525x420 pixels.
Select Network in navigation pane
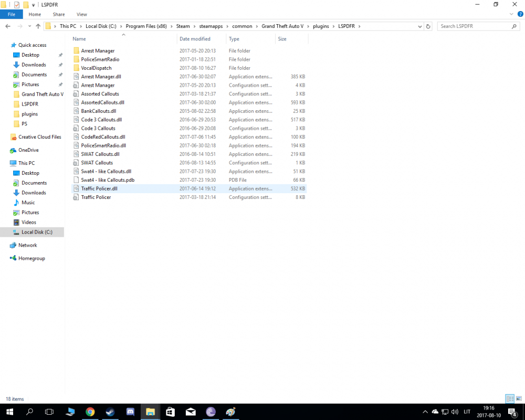tap(27, 245)
